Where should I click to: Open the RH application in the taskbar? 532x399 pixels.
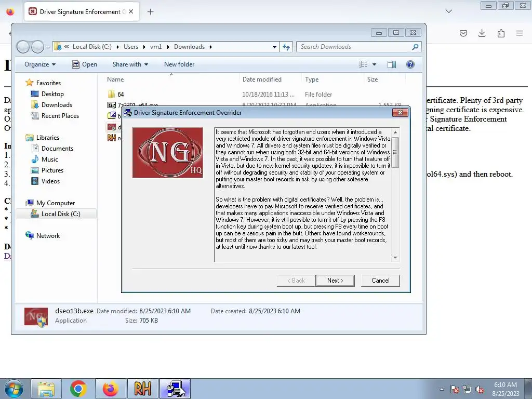(x=142, y=389)
